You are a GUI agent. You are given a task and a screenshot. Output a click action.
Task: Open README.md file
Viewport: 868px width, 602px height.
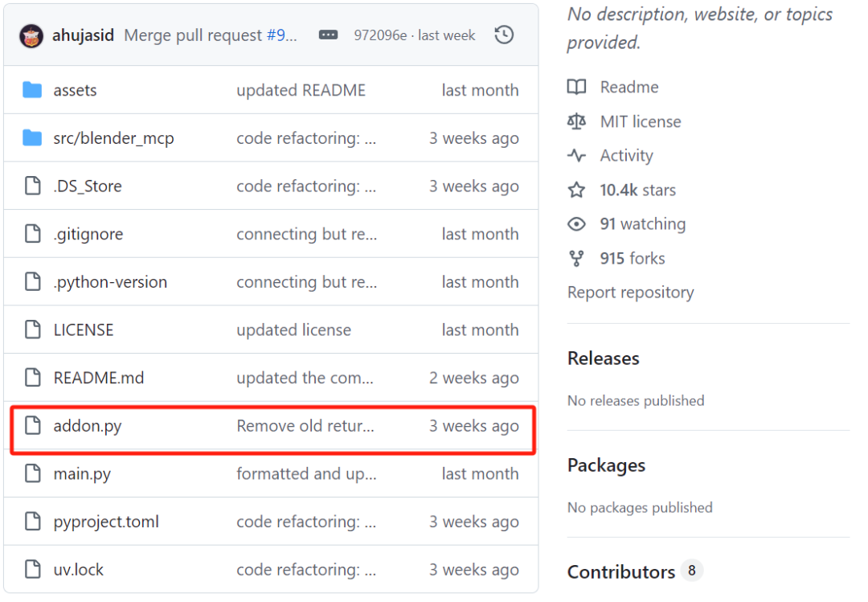(x=98, y=378)
